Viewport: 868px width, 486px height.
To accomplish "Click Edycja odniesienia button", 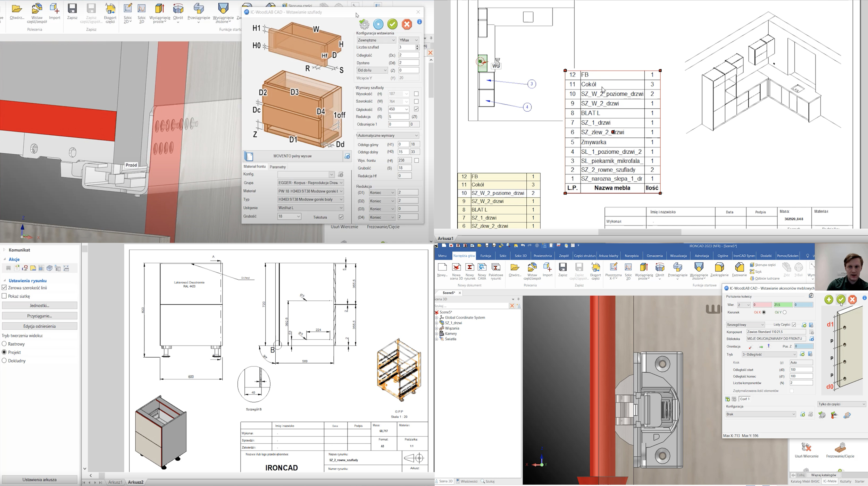I will click(40, 326).
